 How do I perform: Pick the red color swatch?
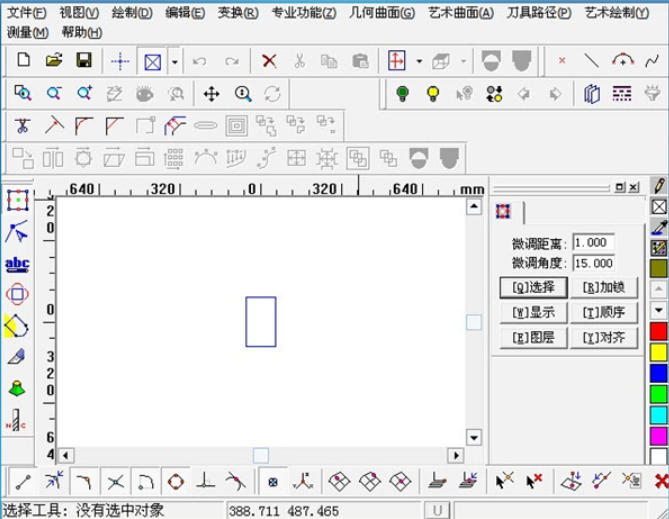658,331
